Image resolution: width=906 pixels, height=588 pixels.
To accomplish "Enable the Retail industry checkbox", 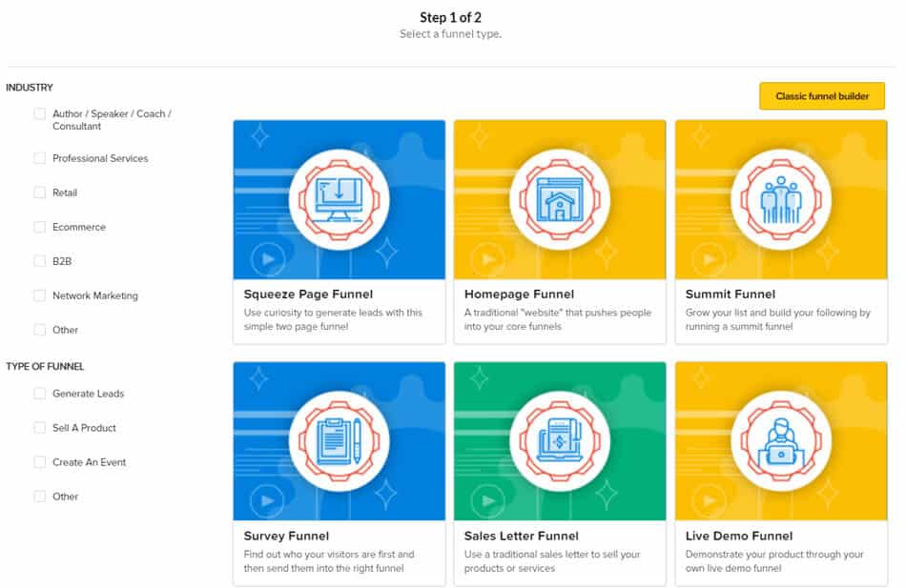I will tap(39, 193).
